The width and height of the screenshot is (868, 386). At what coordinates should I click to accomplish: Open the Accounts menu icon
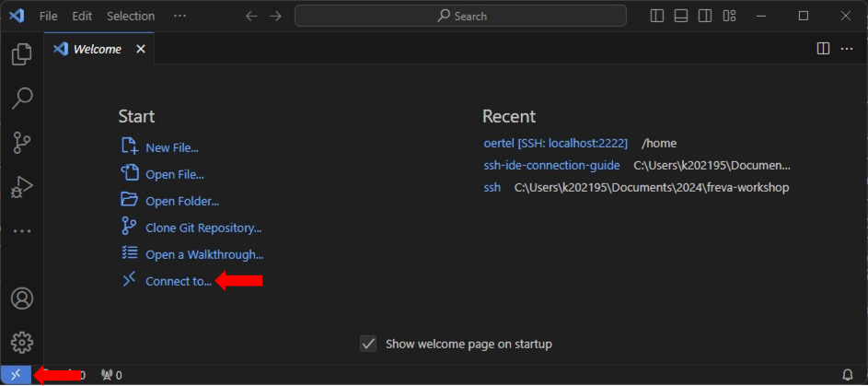point(22,298)
